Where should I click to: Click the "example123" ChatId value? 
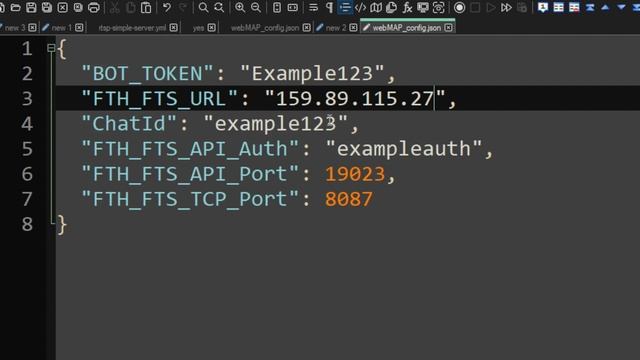(276, 124)
